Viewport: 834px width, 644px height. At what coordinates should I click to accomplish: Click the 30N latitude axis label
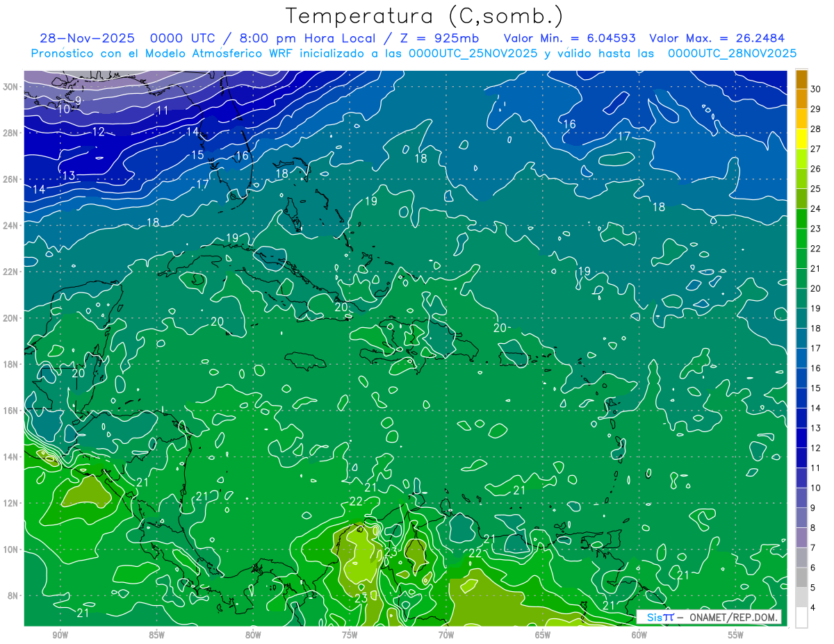[x=12, y=87]
